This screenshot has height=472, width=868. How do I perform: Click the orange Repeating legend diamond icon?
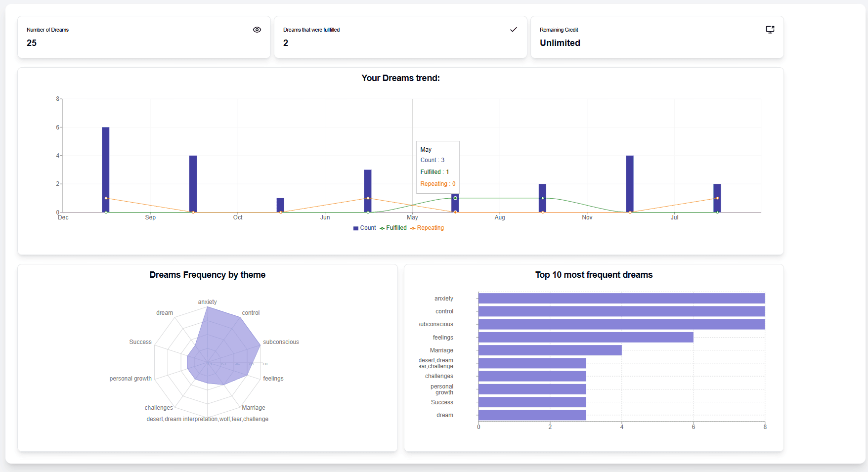coord(414,228)
